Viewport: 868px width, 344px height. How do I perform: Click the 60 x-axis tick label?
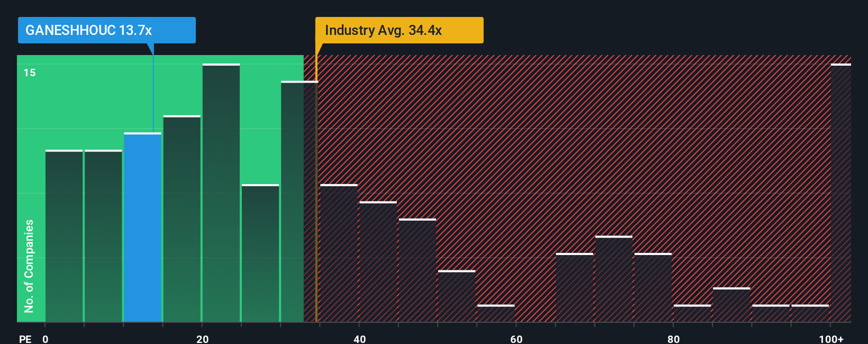click(x=517, y=339)
